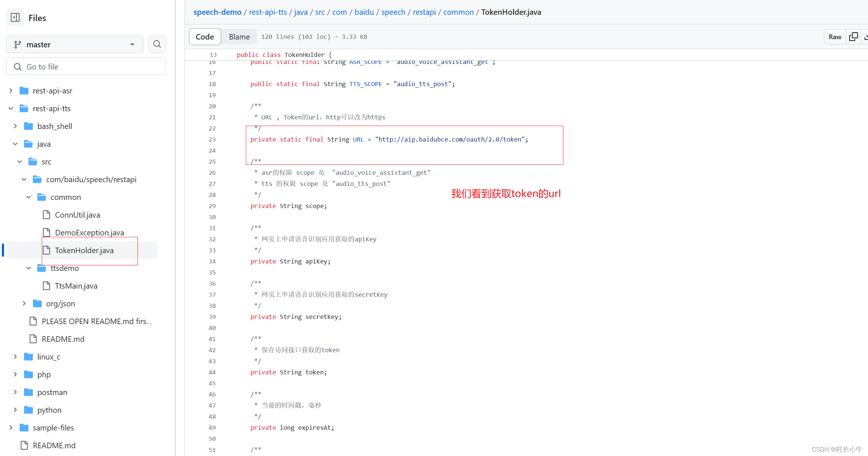
Task: Expand the python folder chevron
Action: pyautogui.click(x=15, y=410)
